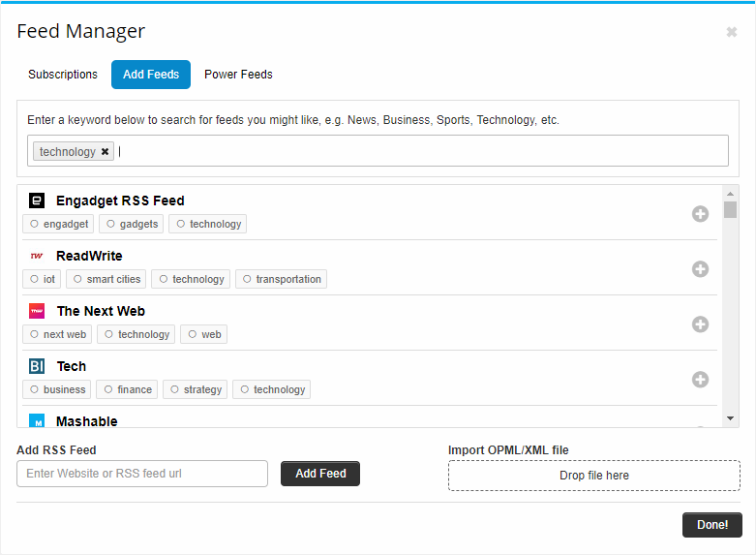This screenshot has width=756, height=555.
Task: Click the feed list scroll up arrow
Action: 731,193
